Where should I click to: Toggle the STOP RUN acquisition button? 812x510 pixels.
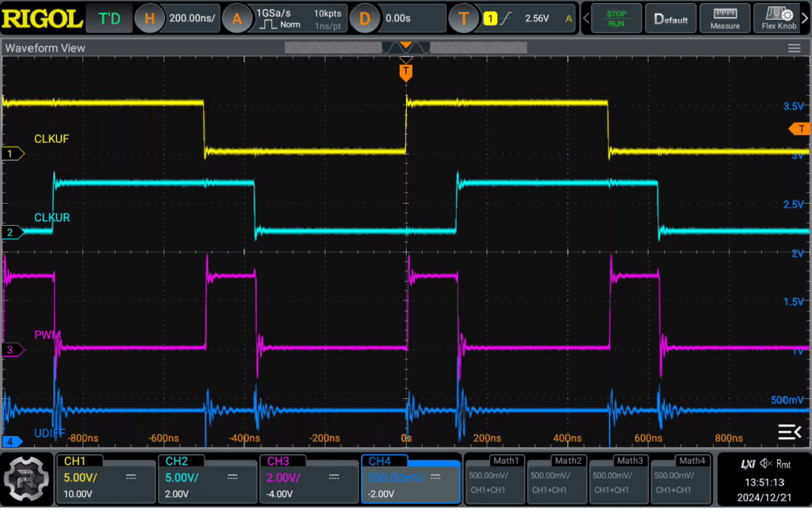[616, 19]
